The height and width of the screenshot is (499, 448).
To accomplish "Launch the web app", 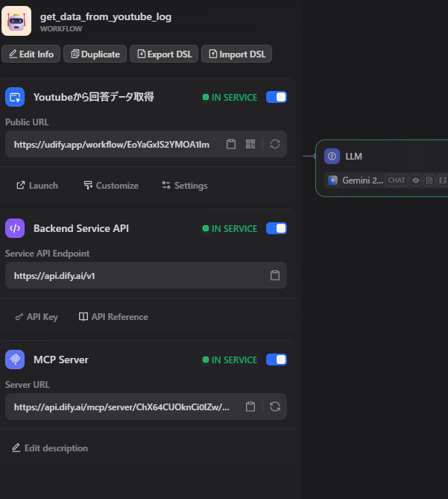I will pyautogui.click(x=37, y=186).
